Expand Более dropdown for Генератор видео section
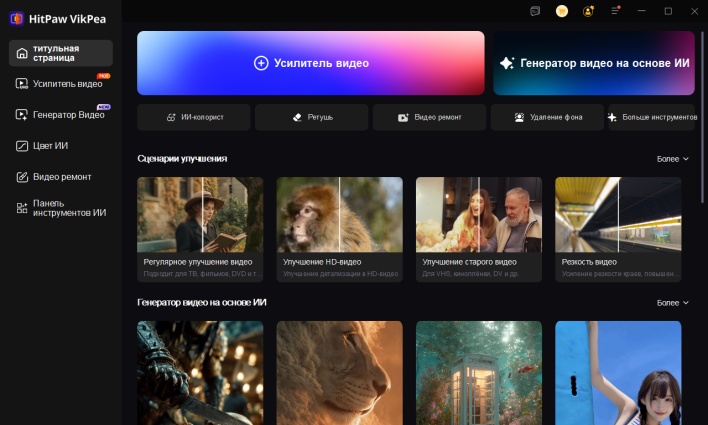This screenshot has height=425, width=708. click(672, 303)
